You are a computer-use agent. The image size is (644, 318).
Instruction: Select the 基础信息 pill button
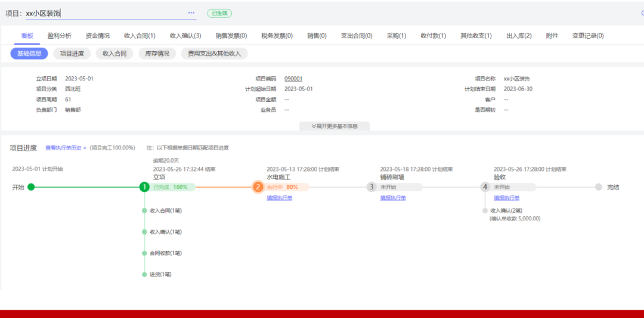[29, 54]
